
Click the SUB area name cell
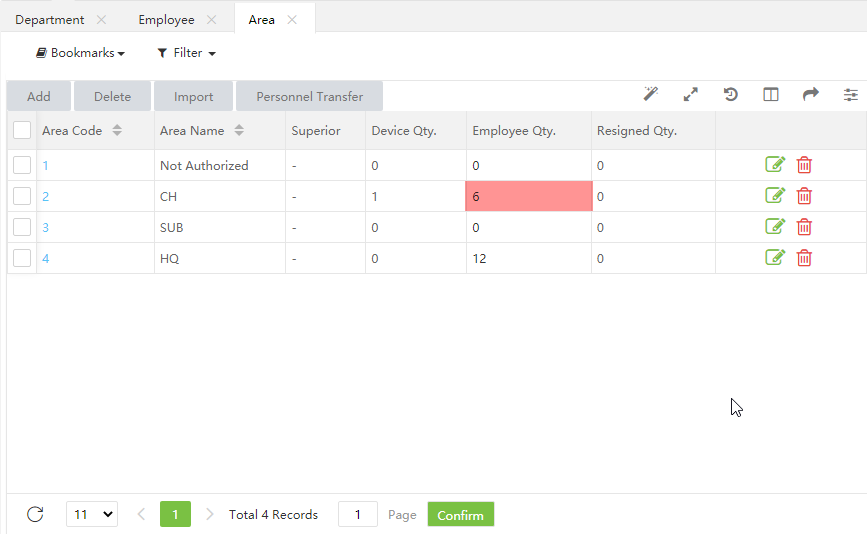[x=220, y=227]
